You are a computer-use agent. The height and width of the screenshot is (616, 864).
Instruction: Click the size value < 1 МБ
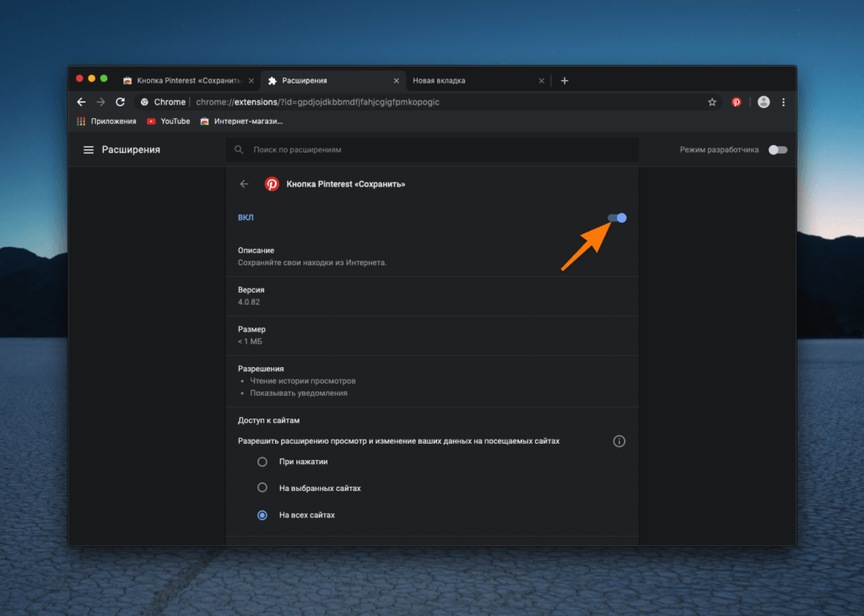point(250,342)
